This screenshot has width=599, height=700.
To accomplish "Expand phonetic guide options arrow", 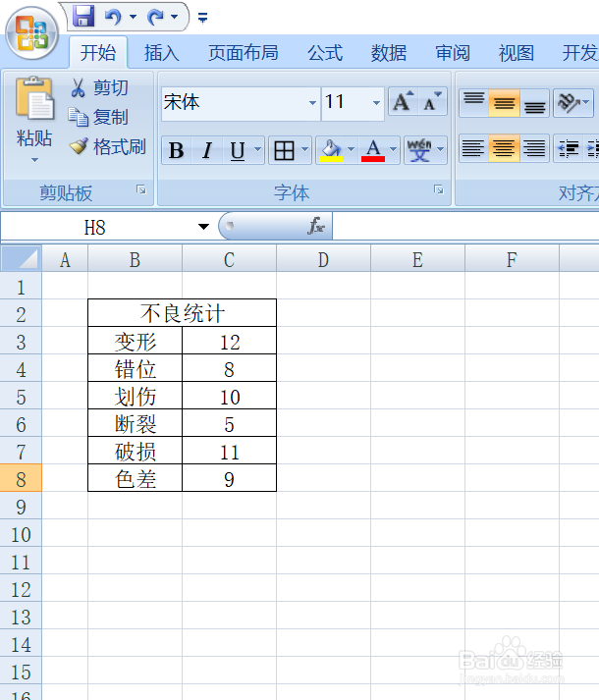I will click(441, 149).
